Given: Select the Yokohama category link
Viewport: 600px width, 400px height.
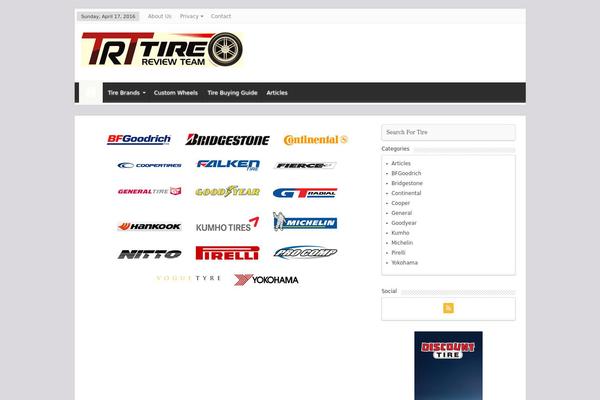Looking at the screenshot, I should point(404,263).
